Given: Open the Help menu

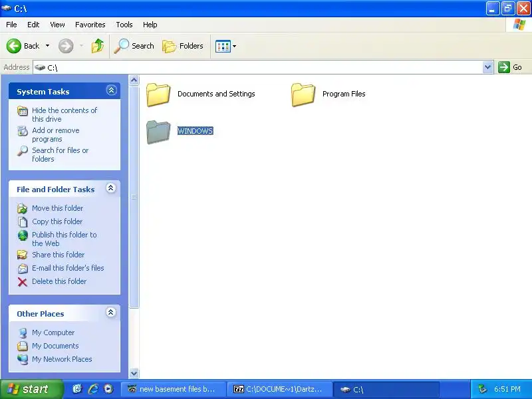Looking at the screenshot, I should (x=150, y=25).
